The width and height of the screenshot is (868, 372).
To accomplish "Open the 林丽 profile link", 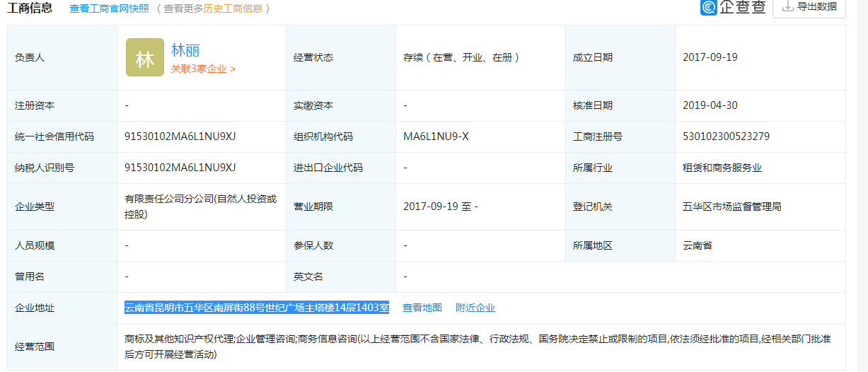I will pyautogui.click(x=185, y=50).
